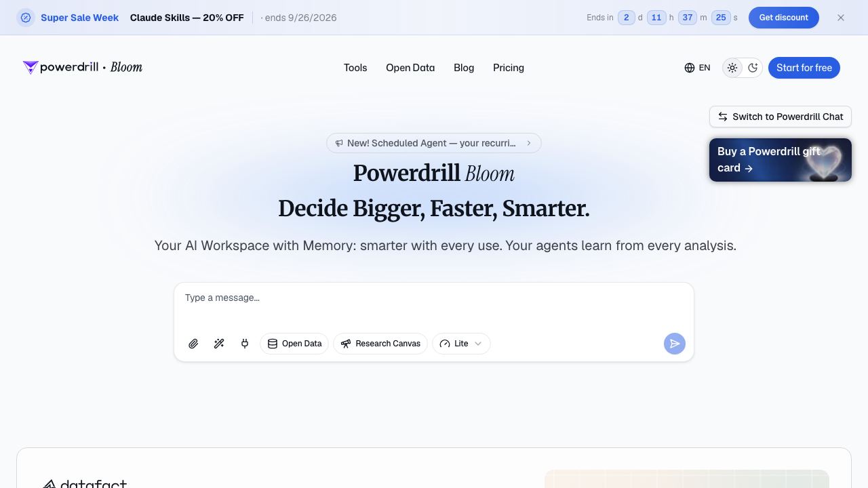Click the megaphone icon in announcement pill
Viewport: 868px width, 488px height.
[339, 143]
